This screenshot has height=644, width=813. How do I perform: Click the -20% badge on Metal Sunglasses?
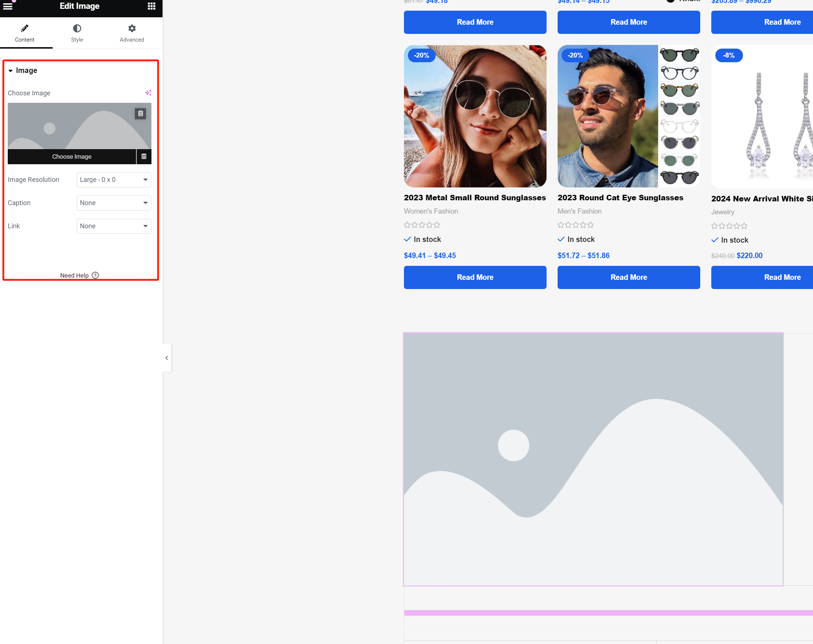tap(421, 55)
